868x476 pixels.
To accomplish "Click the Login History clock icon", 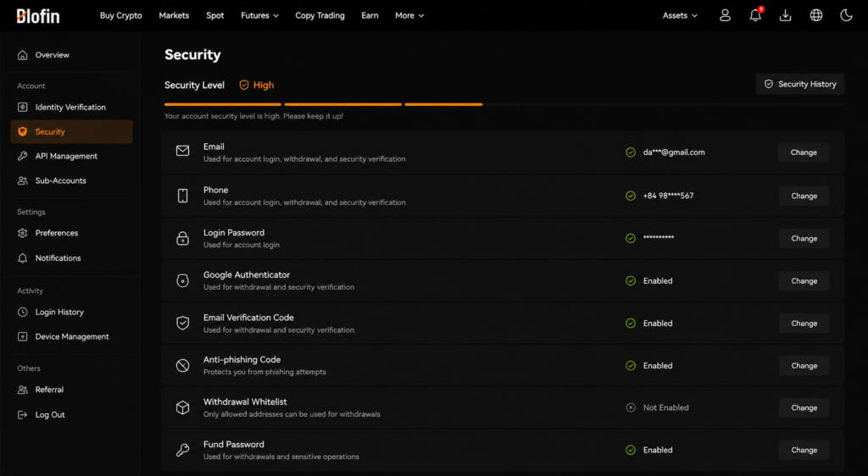I will click(23, 313).
